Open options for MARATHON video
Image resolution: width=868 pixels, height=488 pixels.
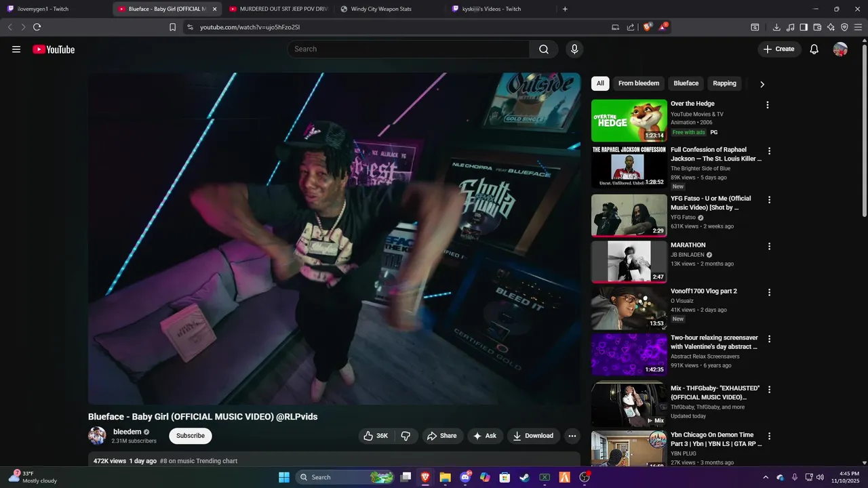(x=769, y=247)
